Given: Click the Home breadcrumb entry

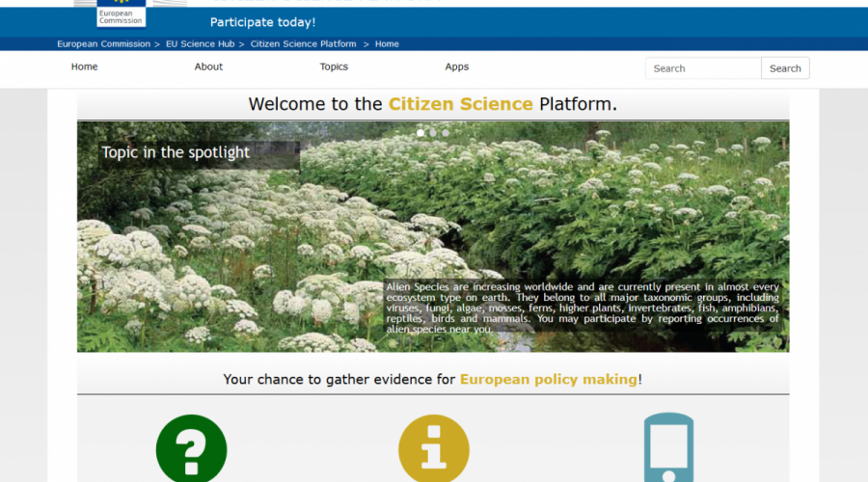Looking at the screenshot, I should pos(387,44).
